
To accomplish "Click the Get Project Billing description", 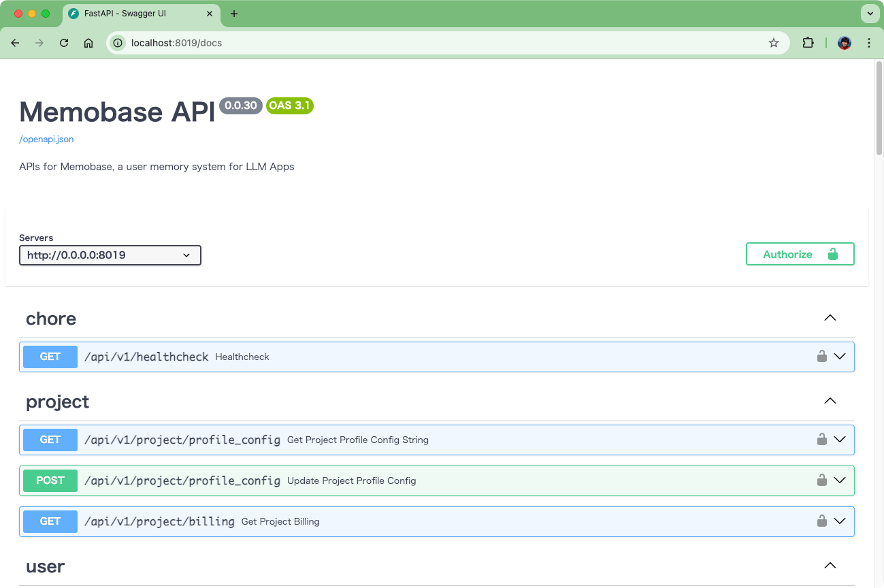I will [280, 521].
